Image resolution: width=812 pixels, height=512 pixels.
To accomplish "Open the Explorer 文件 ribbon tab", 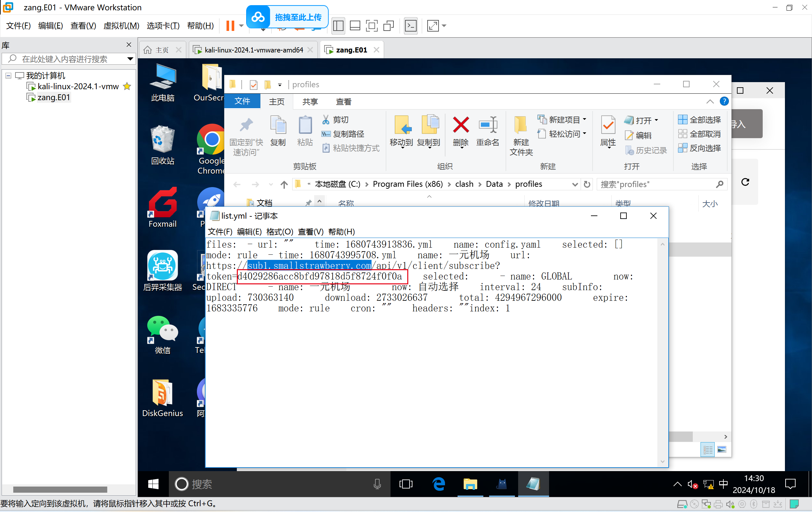I will coord(242,101).
